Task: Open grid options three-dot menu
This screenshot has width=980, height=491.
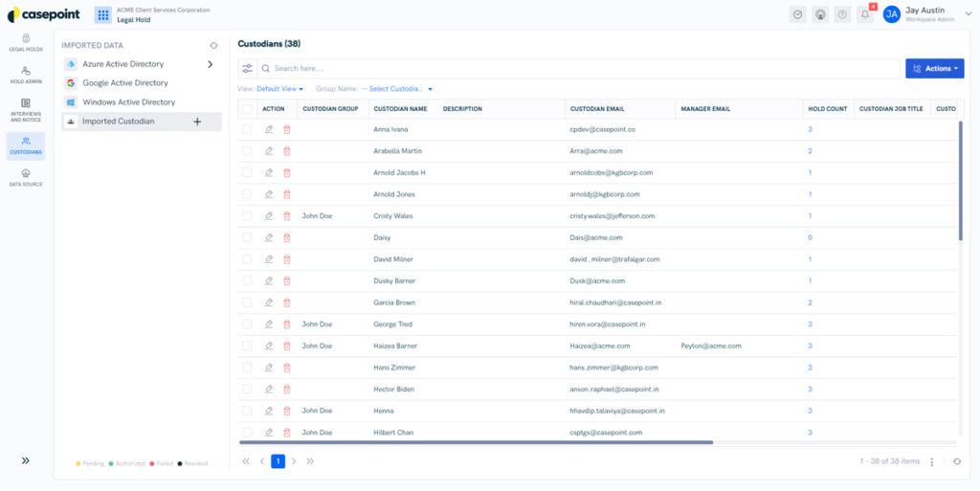Action: 932,461
